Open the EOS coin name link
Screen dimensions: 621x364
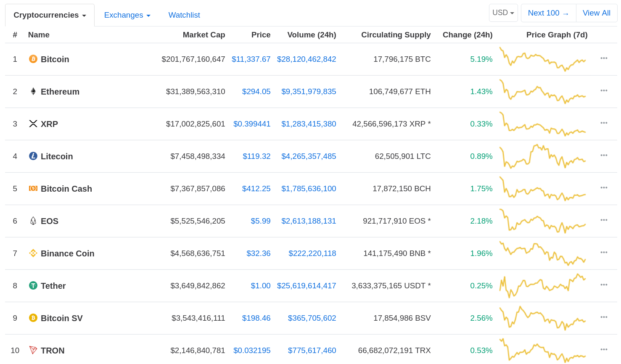pyautogui.click(x=50, y=221)
